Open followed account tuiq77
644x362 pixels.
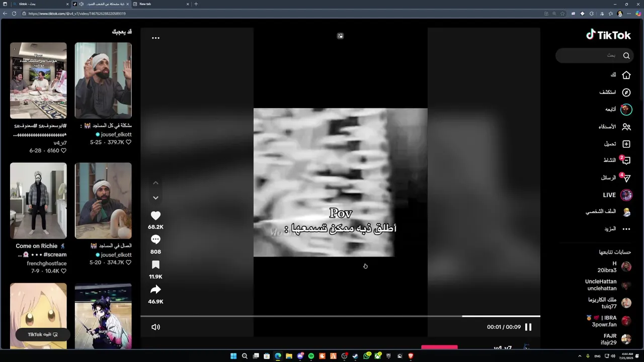(609, 303)
